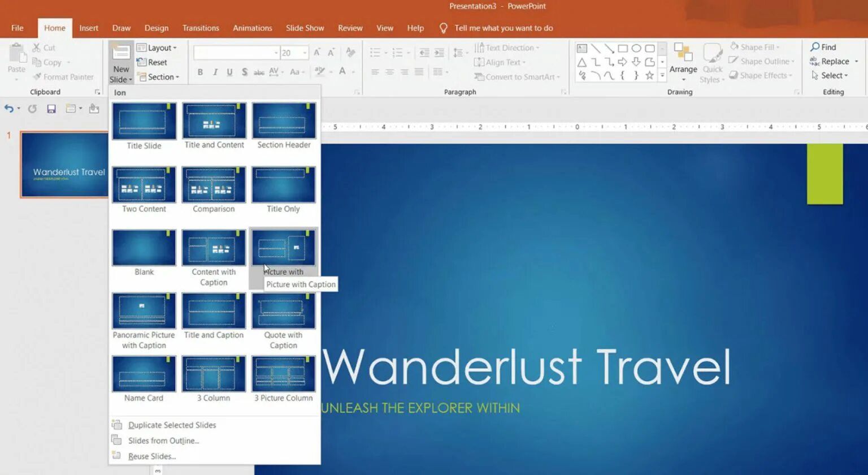Click the Redo/Repeat icon in quick access toolbar
868x475 pixels.
point(32,109)
